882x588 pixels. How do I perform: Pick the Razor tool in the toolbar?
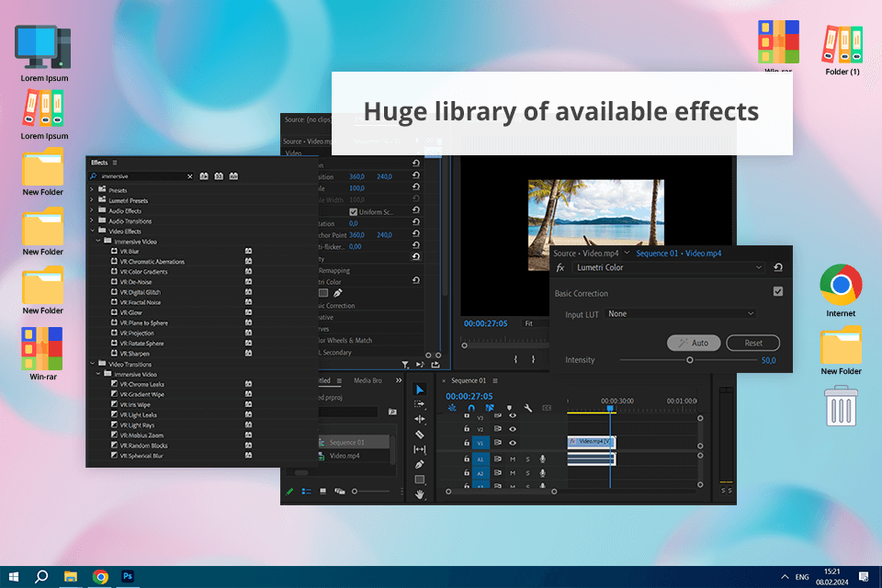point(420,434)
